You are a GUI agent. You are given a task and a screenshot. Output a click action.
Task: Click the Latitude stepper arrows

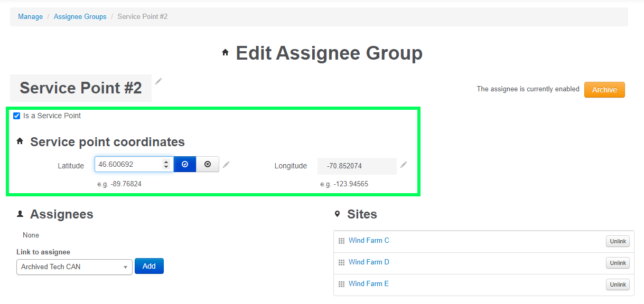[x=166, y=165]
